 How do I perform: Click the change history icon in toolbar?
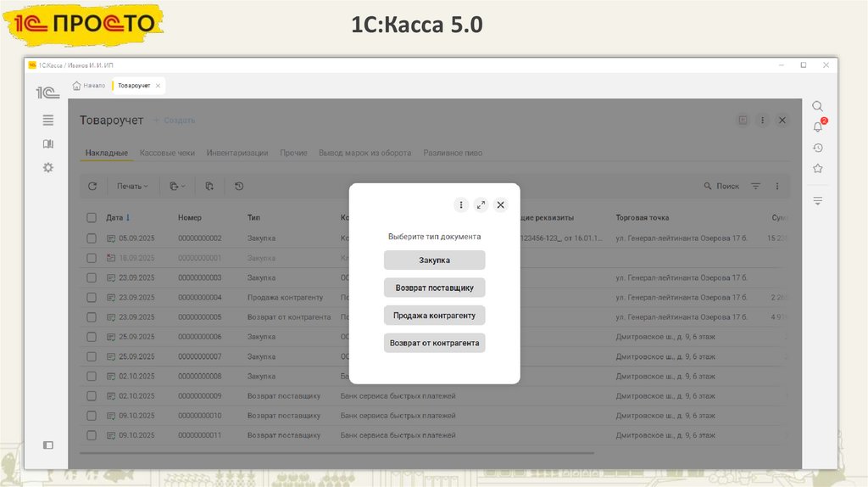239,186
